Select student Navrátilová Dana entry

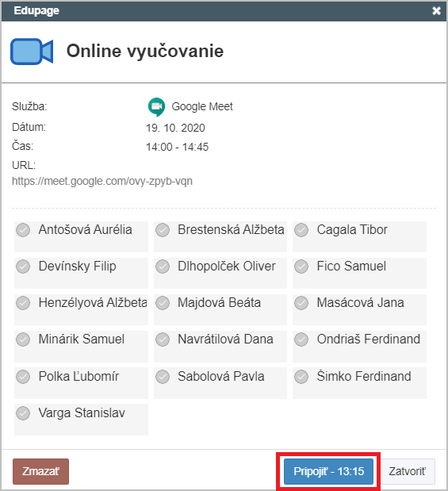220,347
